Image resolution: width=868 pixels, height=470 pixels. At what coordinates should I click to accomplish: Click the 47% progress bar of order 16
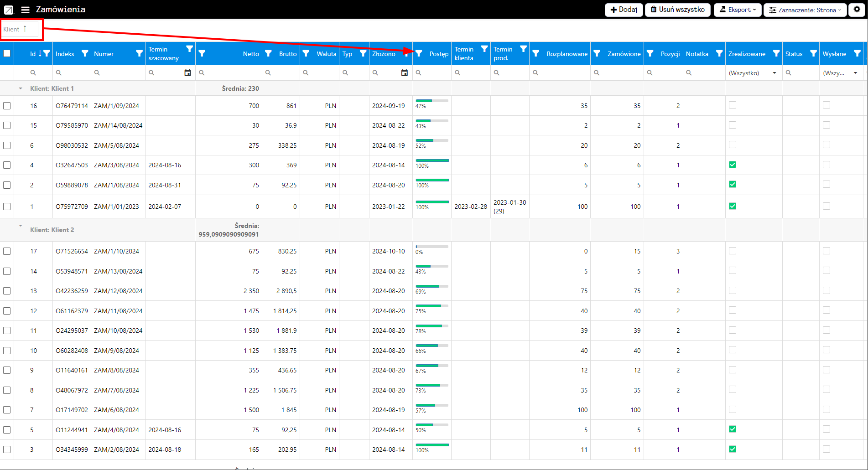point(431,101)
